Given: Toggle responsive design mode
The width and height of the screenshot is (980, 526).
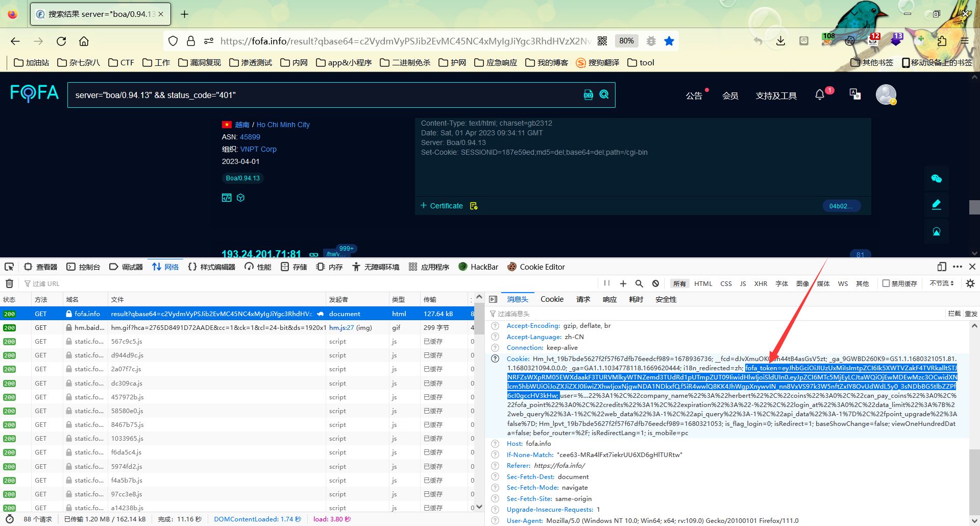Looking at the screenshot, I should tap(942, 267).
